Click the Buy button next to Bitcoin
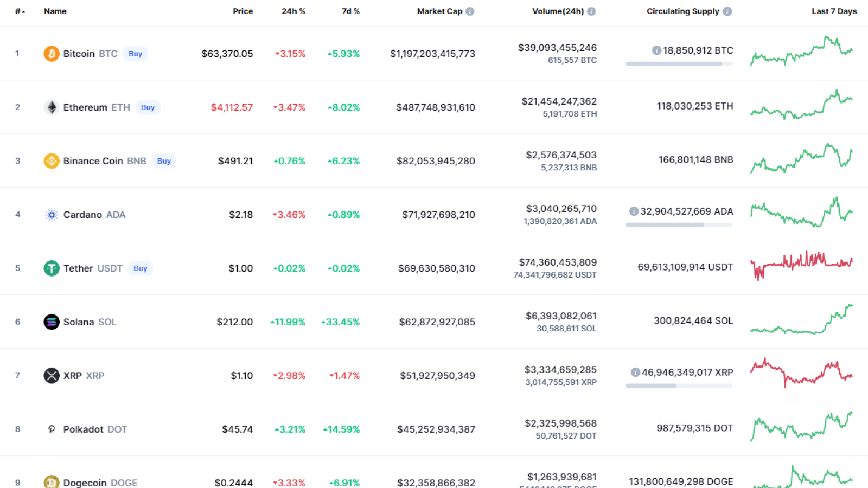Viewport: 868px width, 488px height. click(x=135, y=54)
